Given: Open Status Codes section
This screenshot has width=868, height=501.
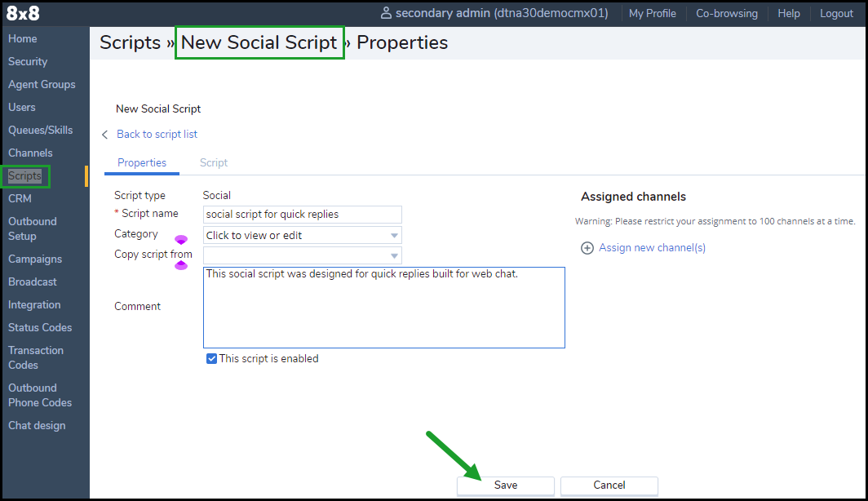Looking at the screenshot, I should (40, 328).
